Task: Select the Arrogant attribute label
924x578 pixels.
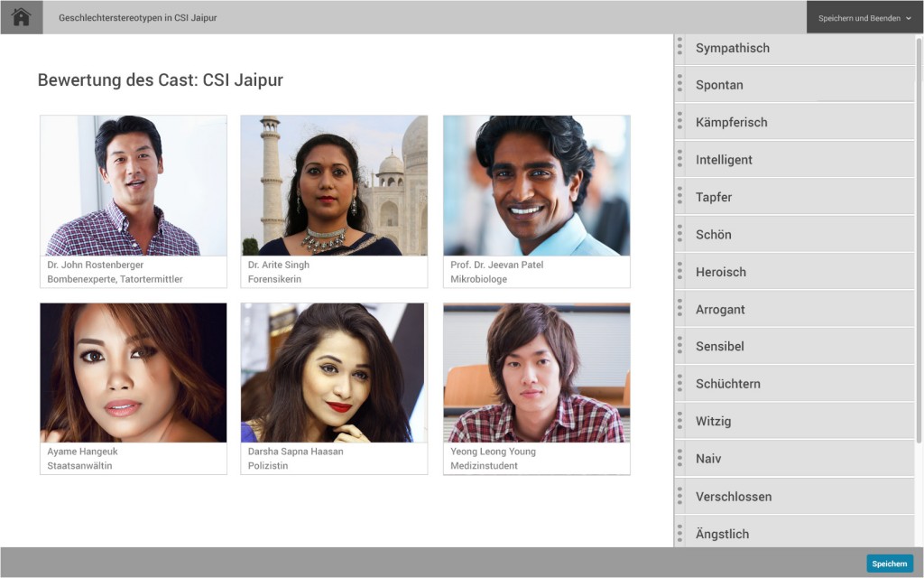Action: 720,309
